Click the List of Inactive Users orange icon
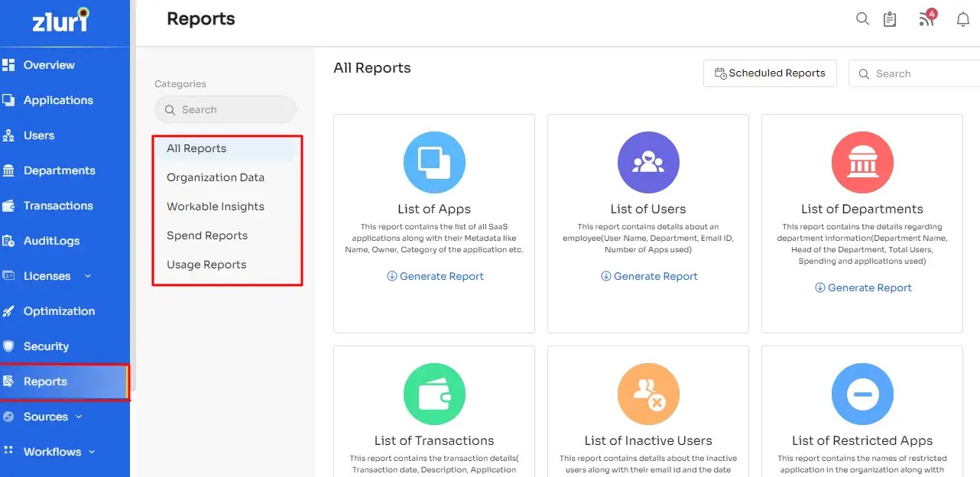 tap(648, 394)
